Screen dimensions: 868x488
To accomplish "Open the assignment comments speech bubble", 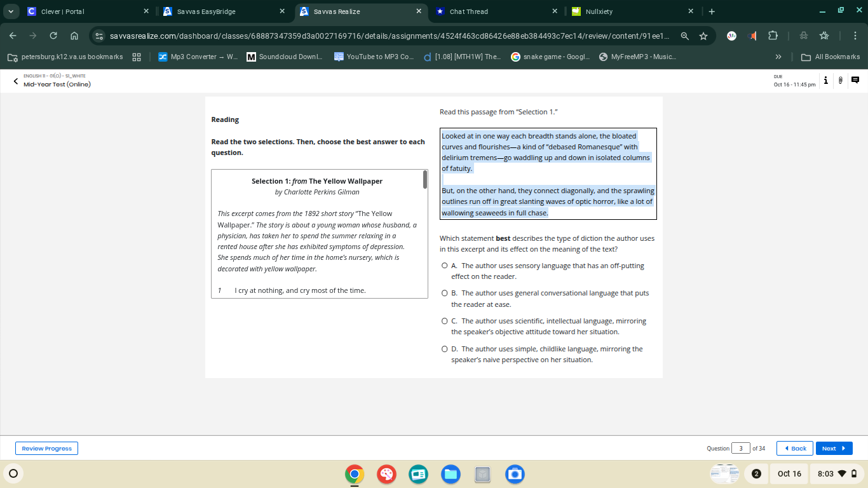I will tap(855, 80).
